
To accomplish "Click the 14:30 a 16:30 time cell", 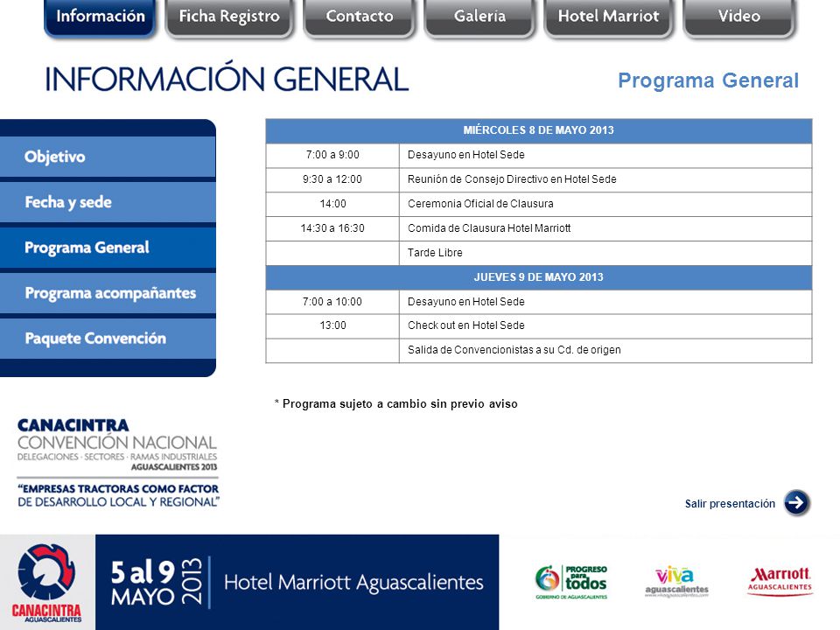I will [332, 228].
